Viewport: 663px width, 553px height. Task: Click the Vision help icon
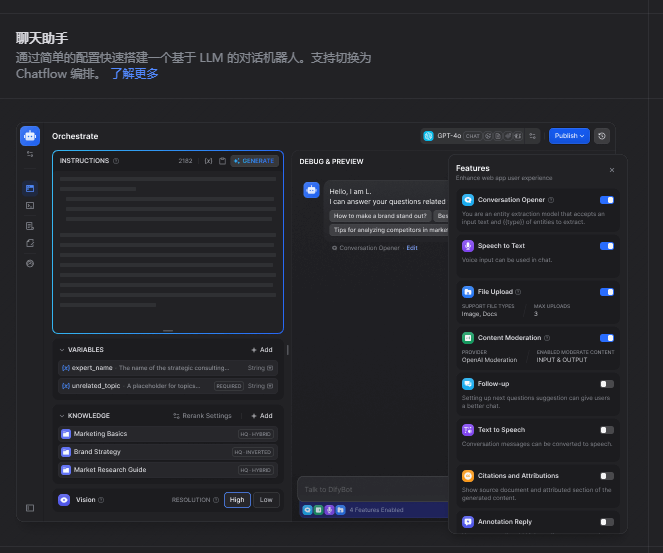point(101,500)
